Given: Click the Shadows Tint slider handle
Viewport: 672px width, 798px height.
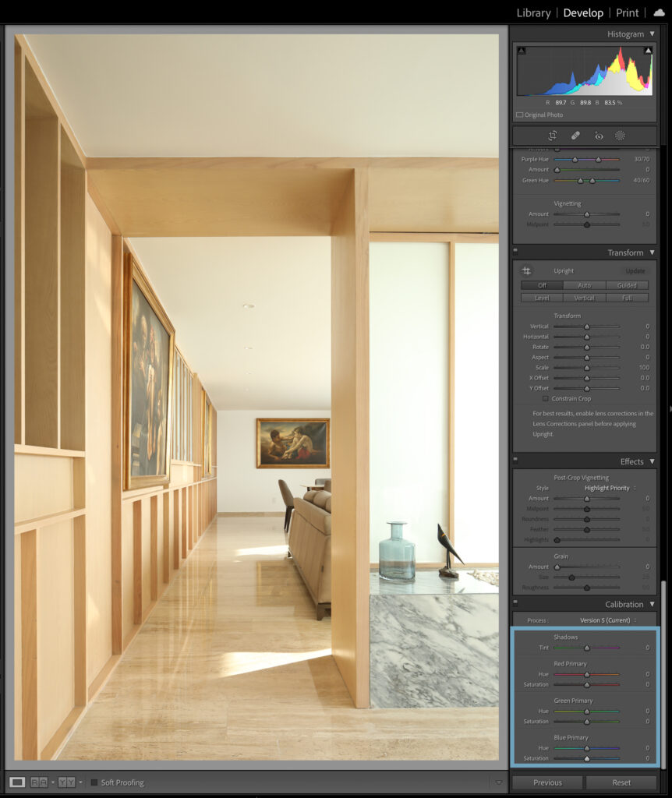Looking at the screenshot, I should (587, 648).
